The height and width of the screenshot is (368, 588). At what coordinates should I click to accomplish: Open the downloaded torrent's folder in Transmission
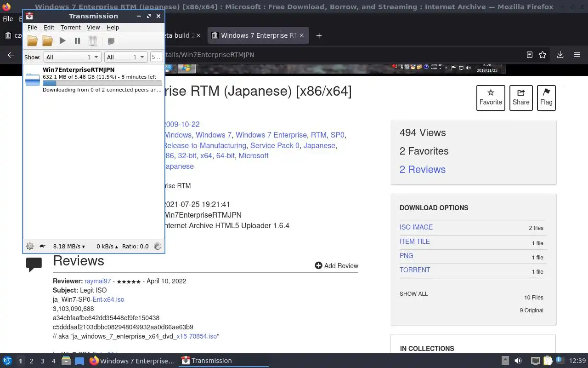coord(47,41)
